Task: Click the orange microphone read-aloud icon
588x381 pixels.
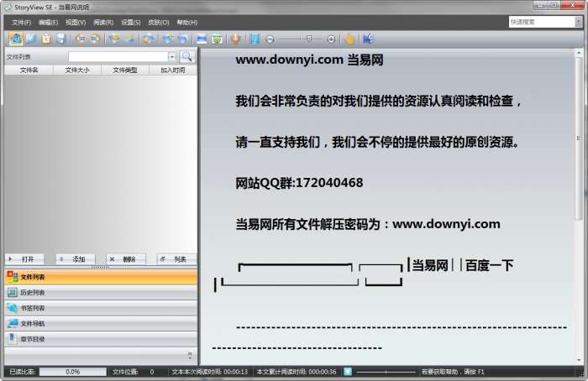Action: coord(235,39)
